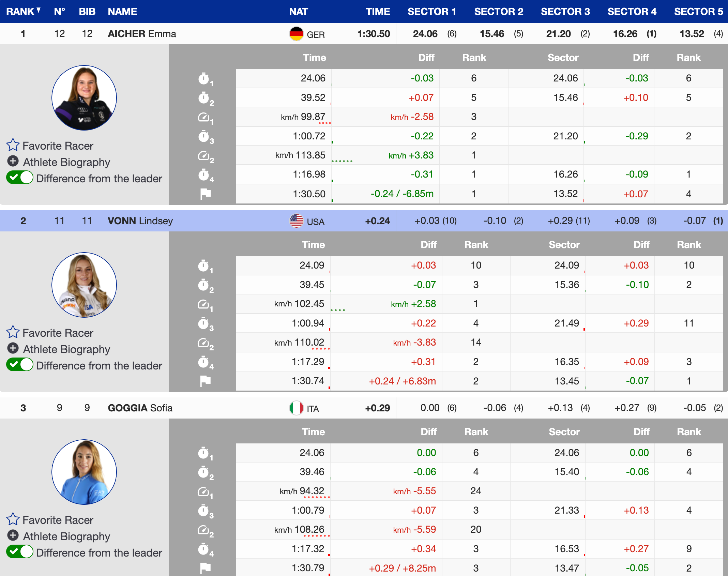728x576 pixels.
Task: Click the SECTOR 3 column header
Action: click(565, 12)
